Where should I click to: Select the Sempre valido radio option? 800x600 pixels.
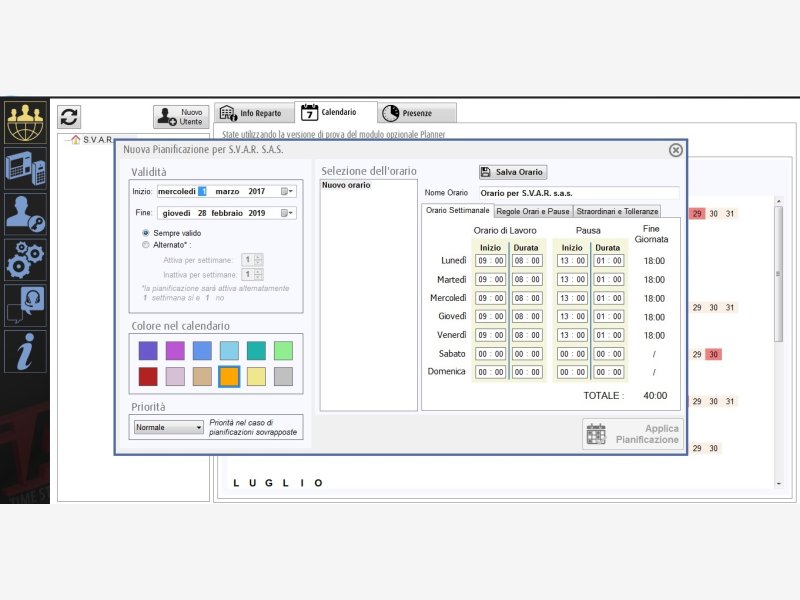pyautogui.click(x=146, y=232)
